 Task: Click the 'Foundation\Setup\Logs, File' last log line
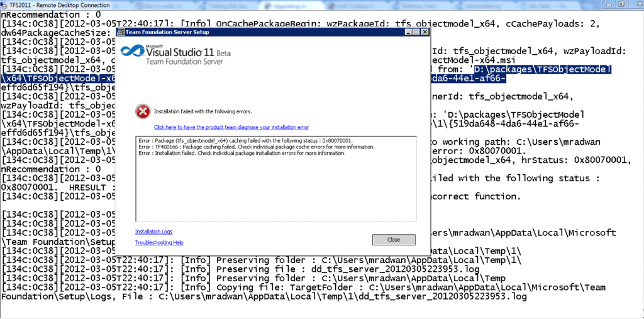264,296
